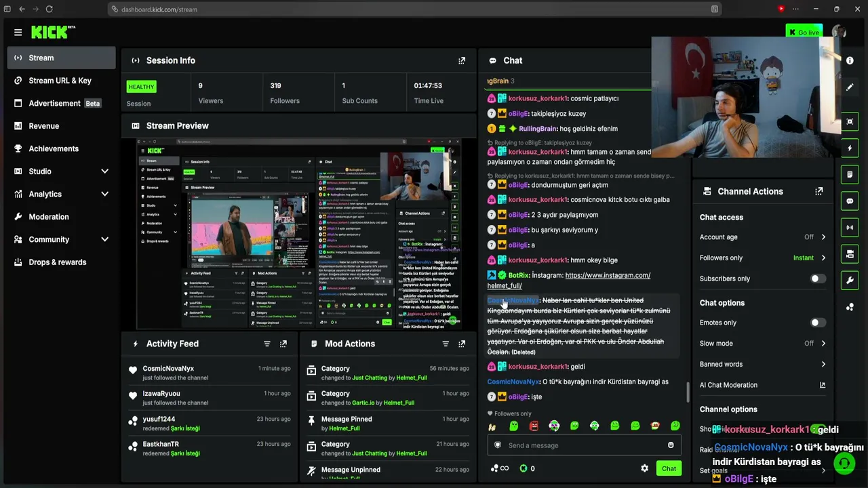
Task: Click CosmicNovaNyx username in Activity Feed
Action: pos(168,369)
